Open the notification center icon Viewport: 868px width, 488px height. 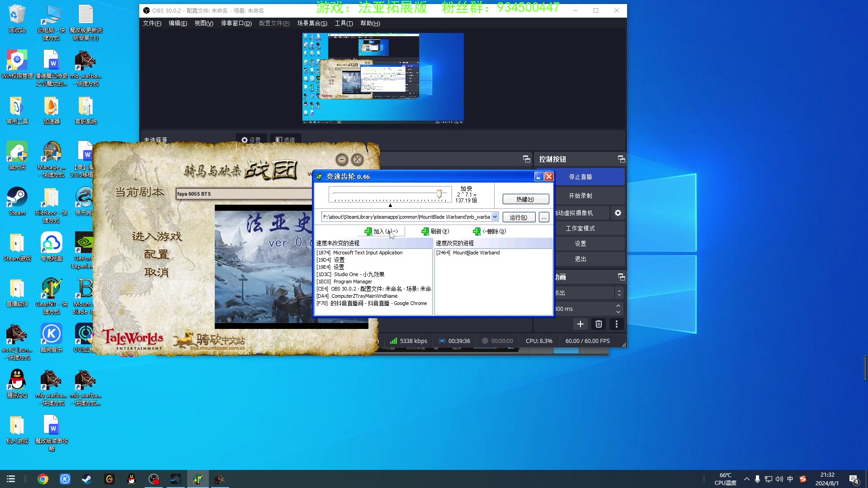coord(854,479)
